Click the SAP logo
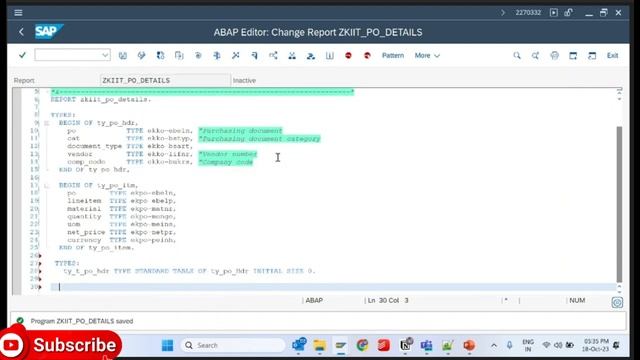 coord(48,31)
